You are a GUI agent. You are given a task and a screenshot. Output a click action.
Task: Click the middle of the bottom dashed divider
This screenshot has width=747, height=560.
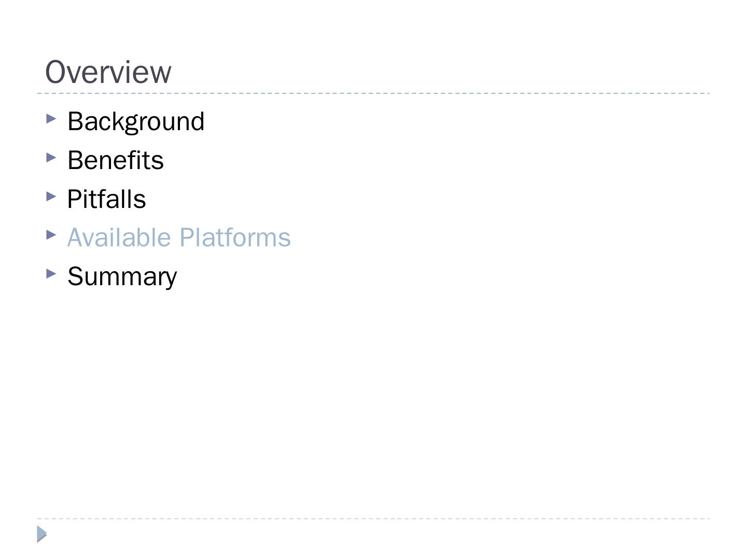pos(374,519)
